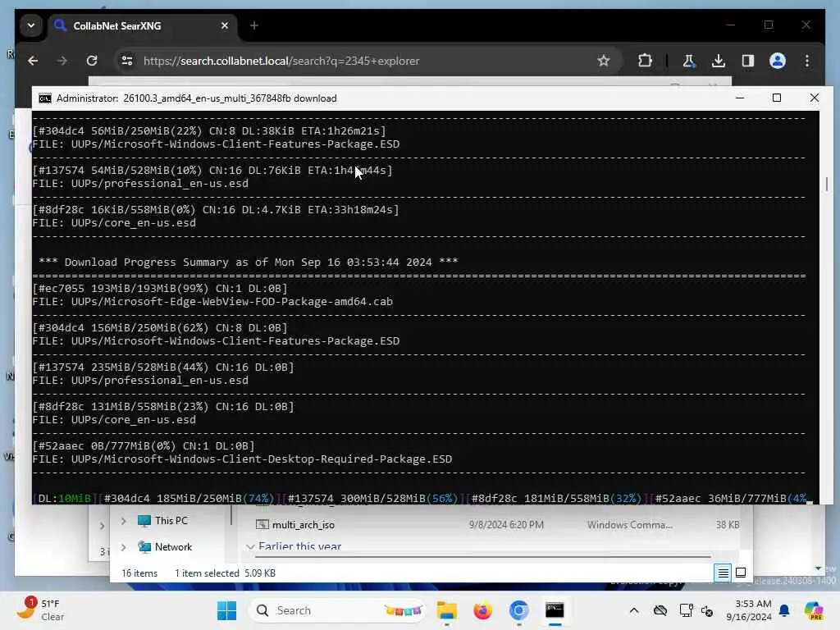Screen dimensions: 840x630
Task: Open Chrome Labs flask icon
Action: pyautogui.click(x=689, y=61)
